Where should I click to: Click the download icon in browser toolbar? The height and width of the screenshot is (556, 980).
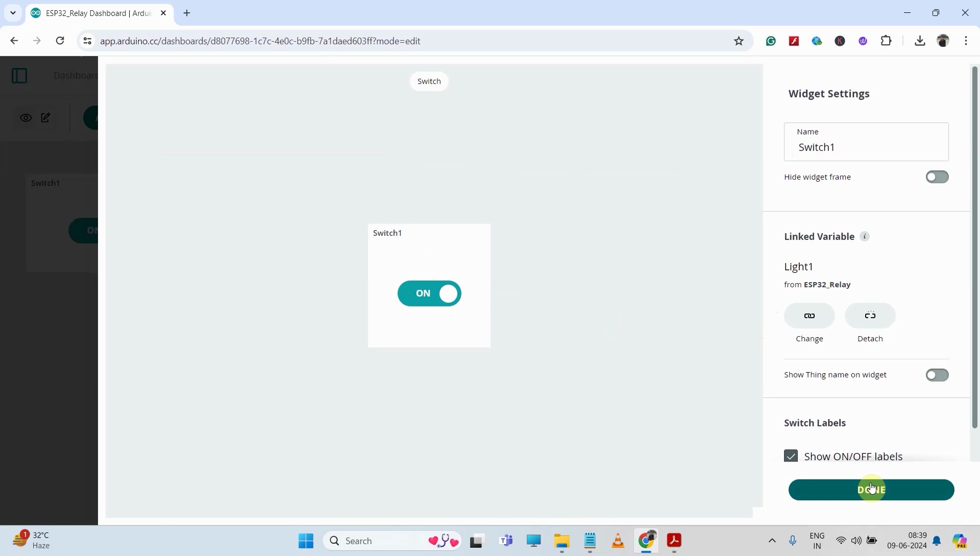(920, 41)
